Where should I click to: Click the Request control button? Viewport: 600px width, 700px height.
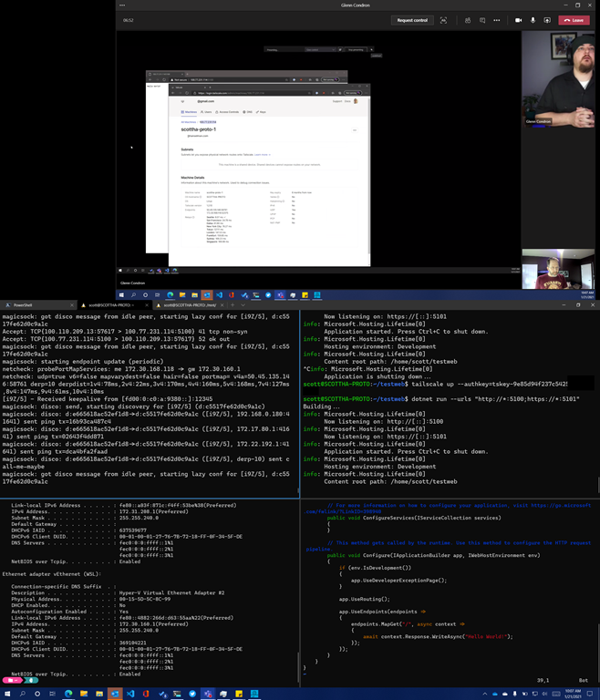[x=412, y=20]
